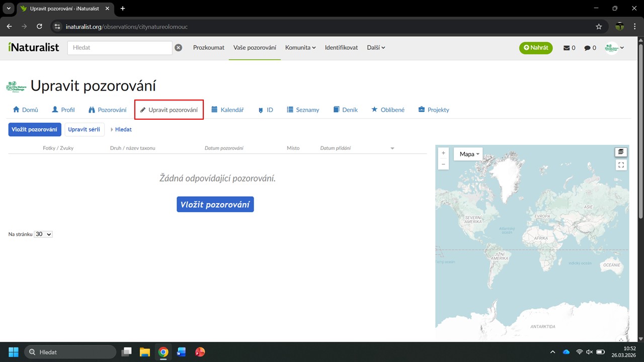Click the Upravit sérii button
The height and width of the screenshot is (362, 644).
(84, 129)
